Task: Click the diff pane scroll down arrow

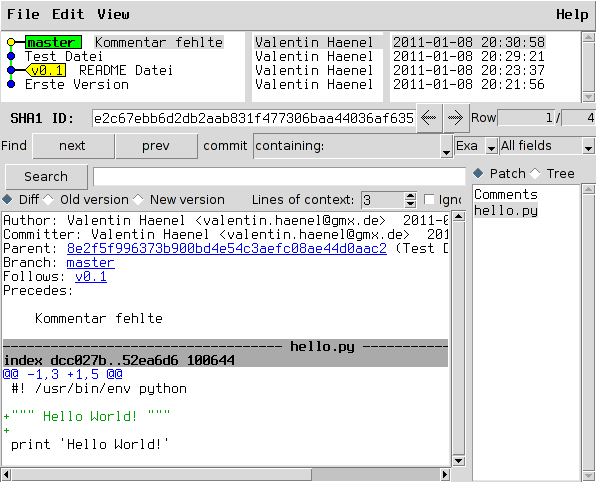Action: pos(459,461)
